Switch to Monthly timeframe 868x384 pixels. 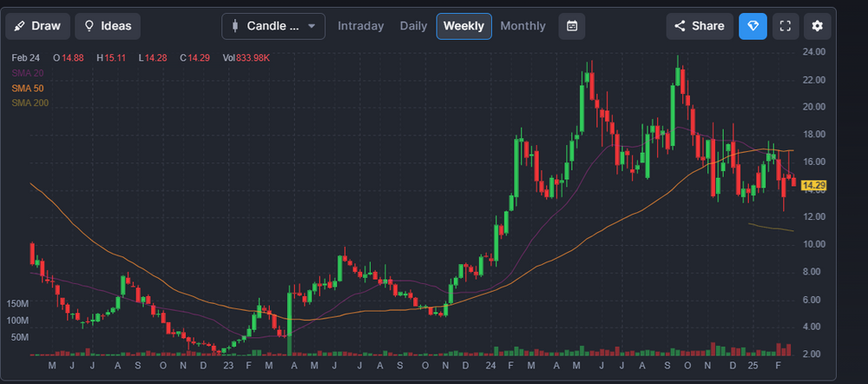point(523,26)
